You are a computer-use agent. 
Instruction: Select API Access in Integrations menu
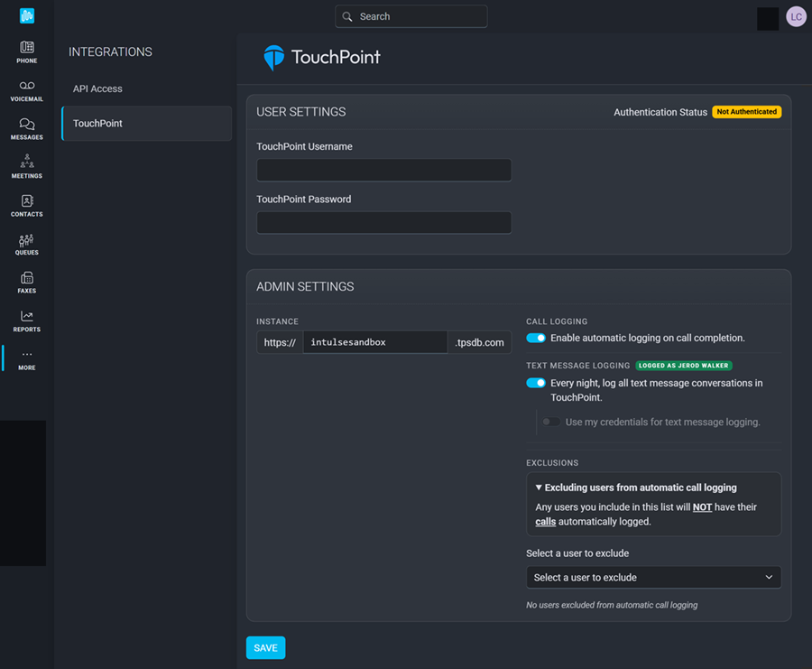[97, 88]
